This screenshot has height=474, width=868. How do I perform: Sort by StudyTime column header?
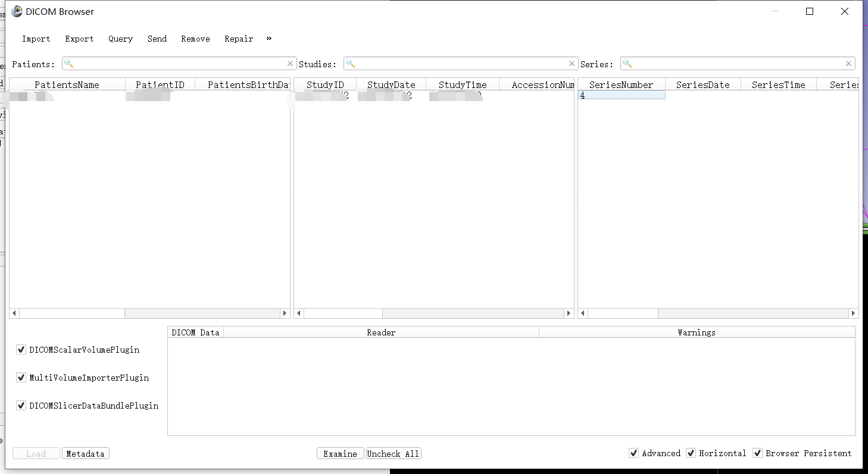(x=463, y=84)
